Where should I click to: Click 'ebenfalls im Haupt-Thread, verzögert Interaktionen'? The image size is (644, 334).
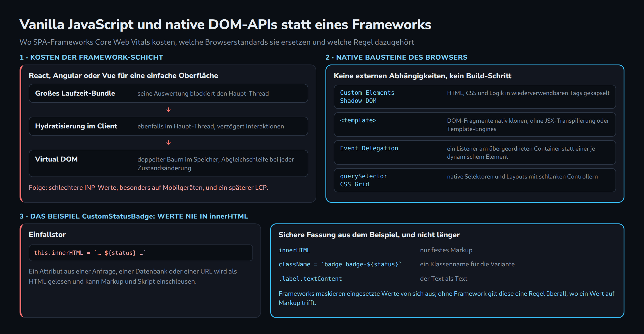(211, 126)
